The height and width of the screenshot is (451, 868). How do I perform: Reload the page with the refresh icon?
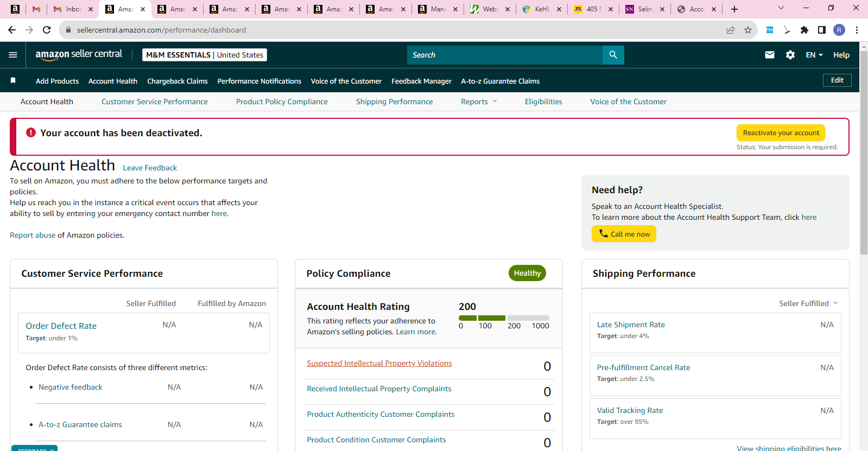click(x=47, y=30)
